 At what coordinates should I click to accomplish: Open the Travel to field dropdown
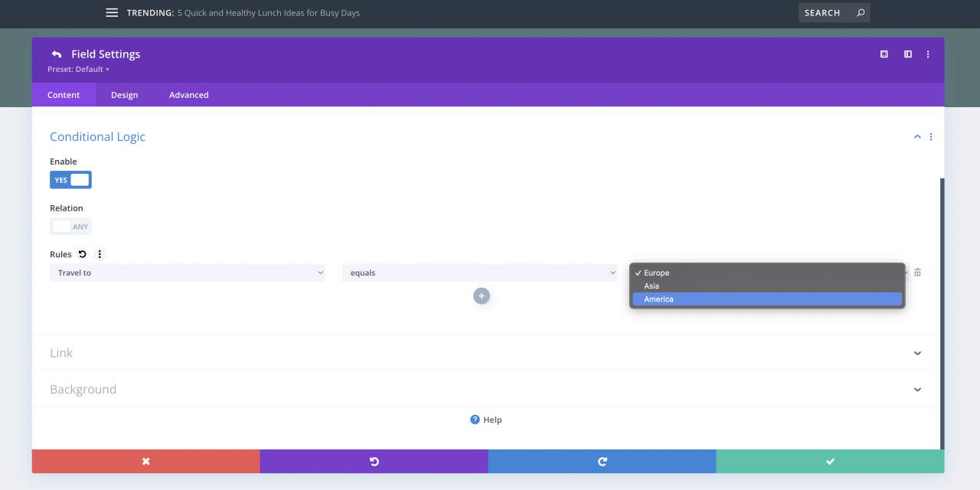coord(188,273)
